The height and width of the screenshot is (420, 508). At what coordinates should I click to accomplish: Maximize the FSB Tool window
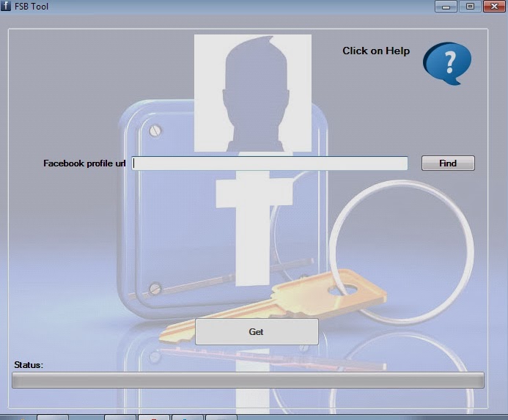[470, 6]
